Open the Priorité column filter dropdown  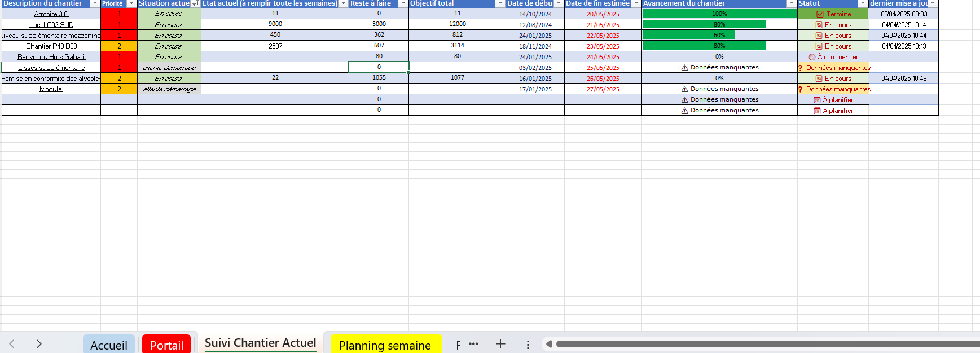(x=131, y=3)
